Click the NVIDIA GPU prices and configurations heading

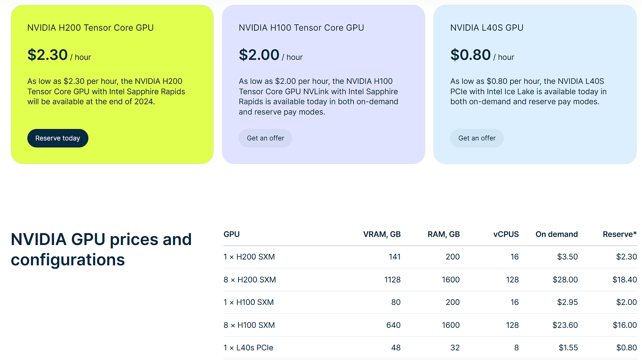(x=101, y=249)
